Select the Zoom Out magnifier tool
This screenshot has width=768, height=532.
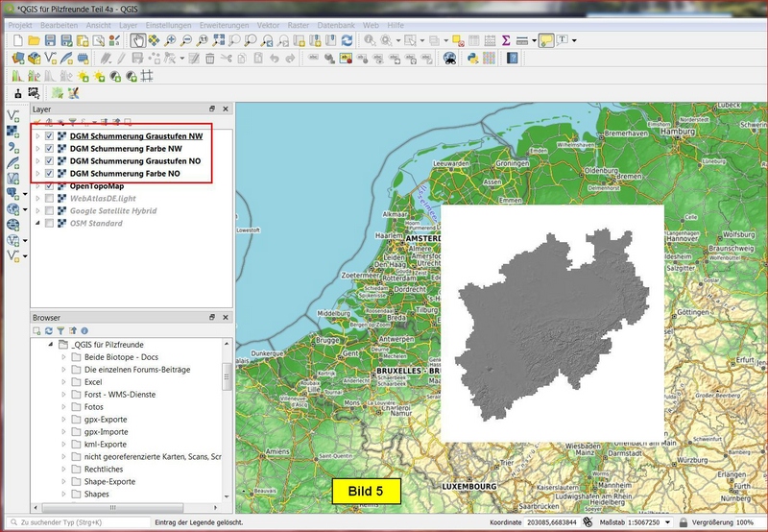[x=186, y=40]
